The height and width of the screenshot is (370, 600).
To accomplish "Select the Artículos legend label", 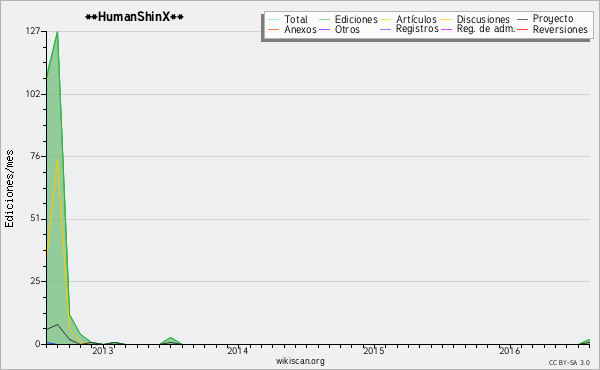I will (416, 19).
